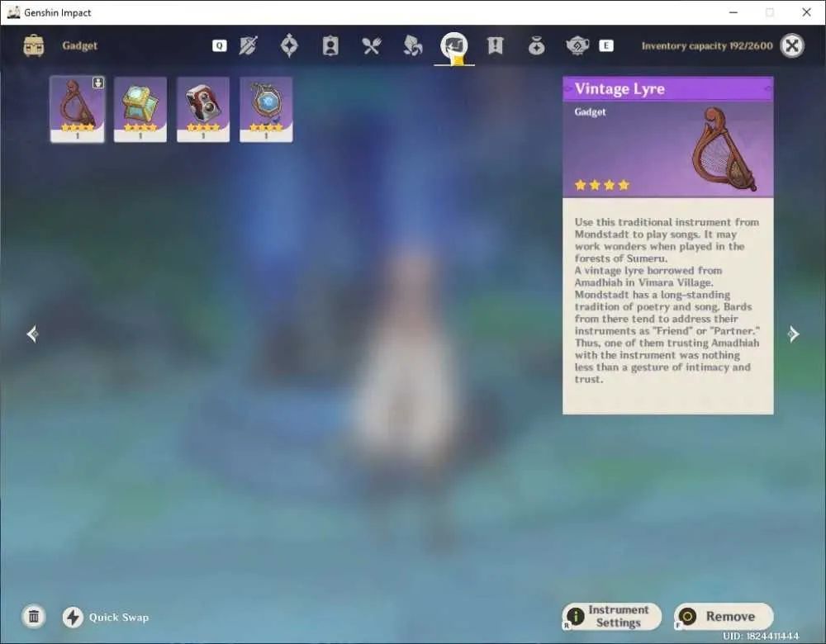Click the large lyre image in detail panel
Screen dimensions: 826x644
pos(724,150)
